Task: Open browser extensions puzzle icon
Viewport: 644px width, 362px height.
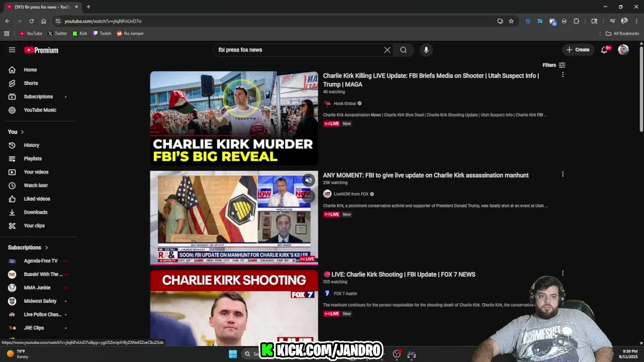Action: click(577, 21)
